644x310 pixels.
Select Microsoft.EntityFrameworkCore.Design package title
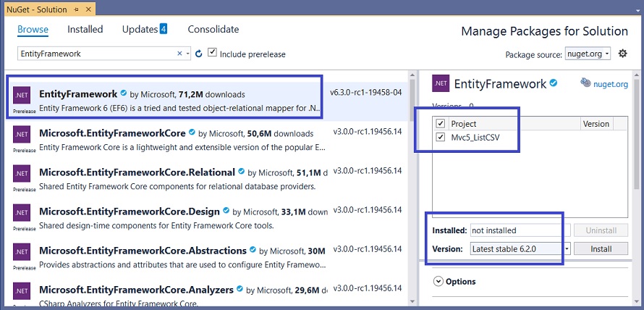130,211
